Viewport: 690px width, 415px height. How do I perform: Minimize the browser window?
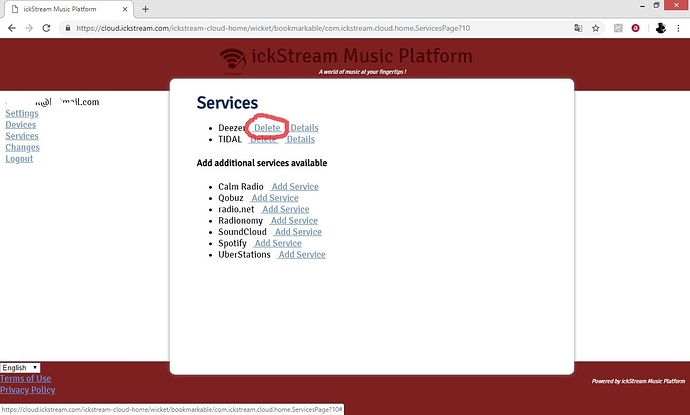click(642, 6)
